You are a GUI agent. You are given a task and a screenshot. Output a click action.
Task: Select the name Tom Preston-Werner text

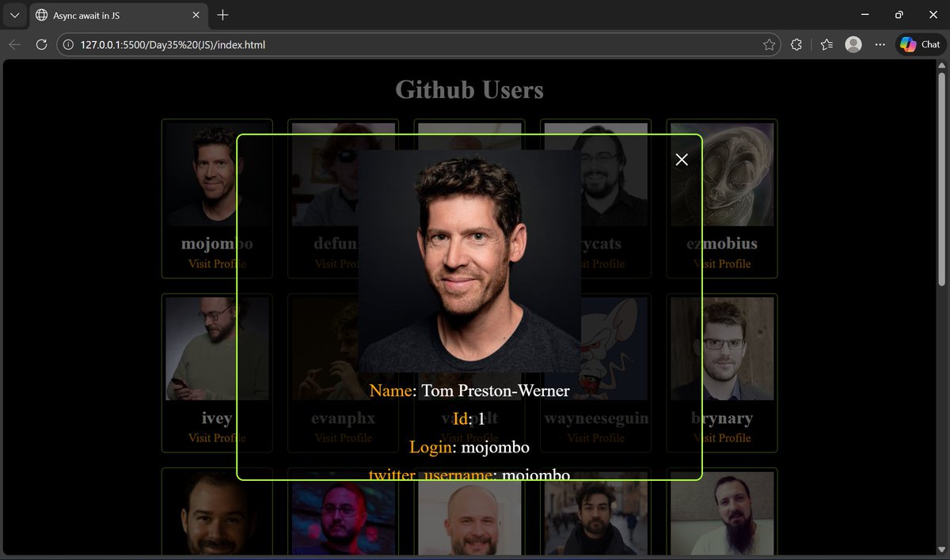(496, 390)
